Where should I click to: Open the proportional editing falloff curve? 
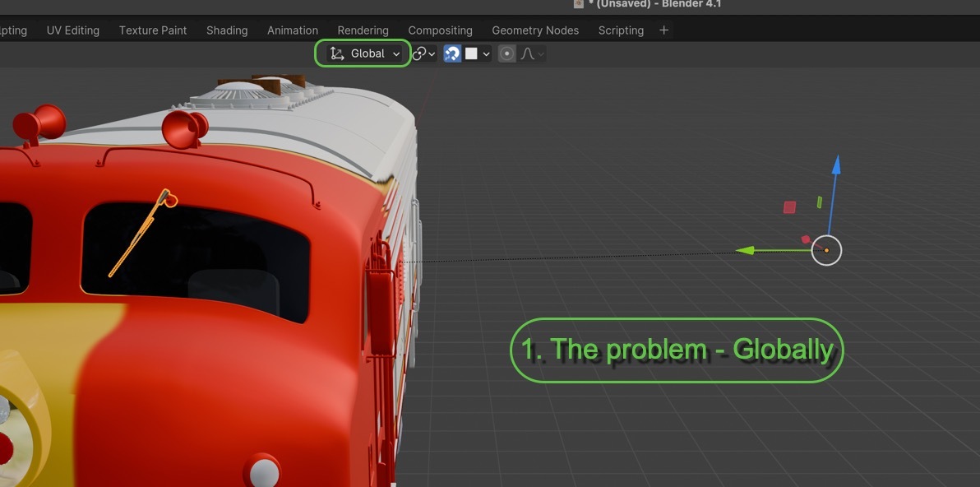(x=529, y=53)
